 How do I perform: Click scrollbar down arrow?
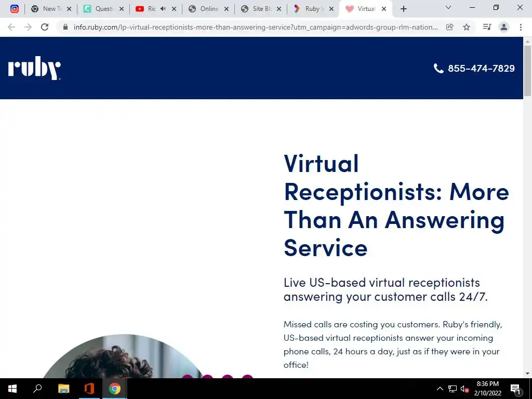(527, 374)
